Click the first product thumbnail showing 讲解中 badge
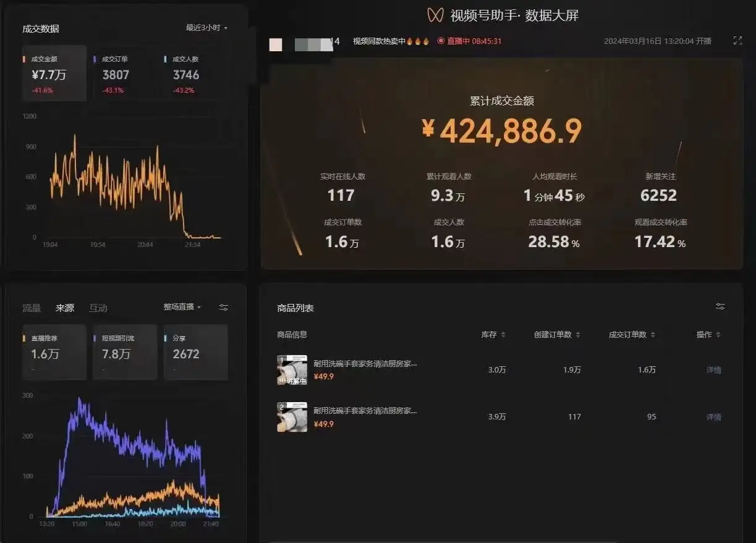 (291, 369)
